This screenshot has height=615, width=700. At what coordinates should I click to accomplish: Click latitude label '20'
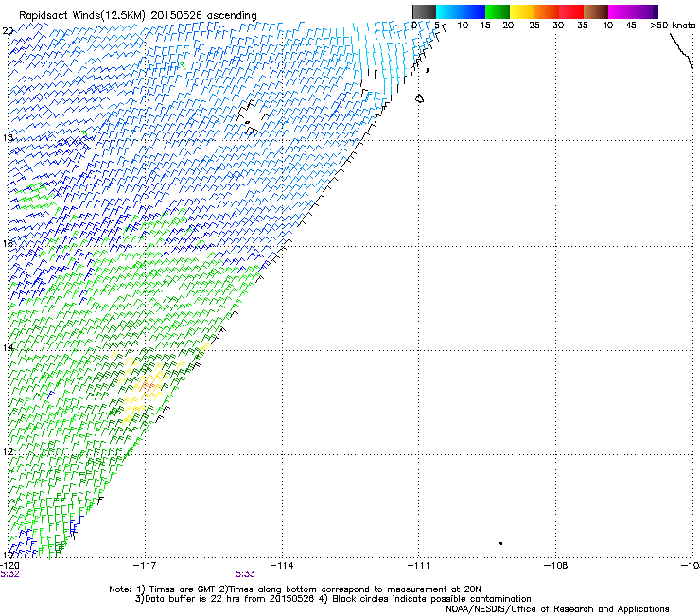point(8,31)
